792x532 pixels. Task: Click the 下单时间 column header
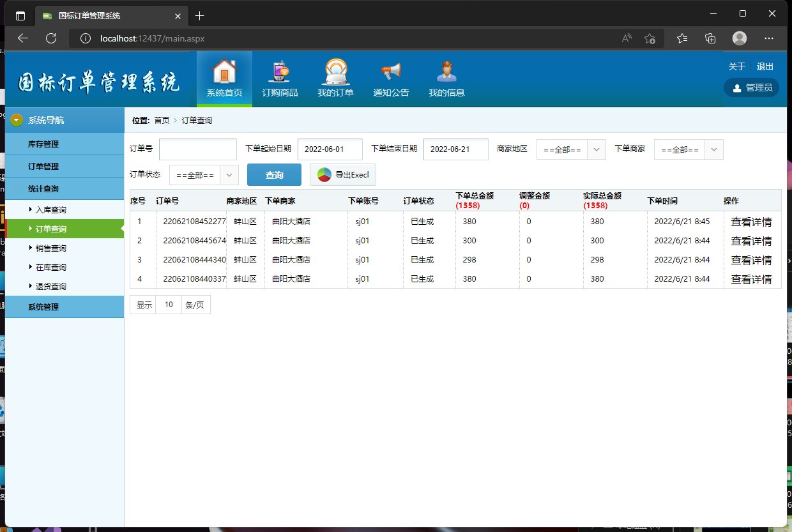[x=662, y=201]
